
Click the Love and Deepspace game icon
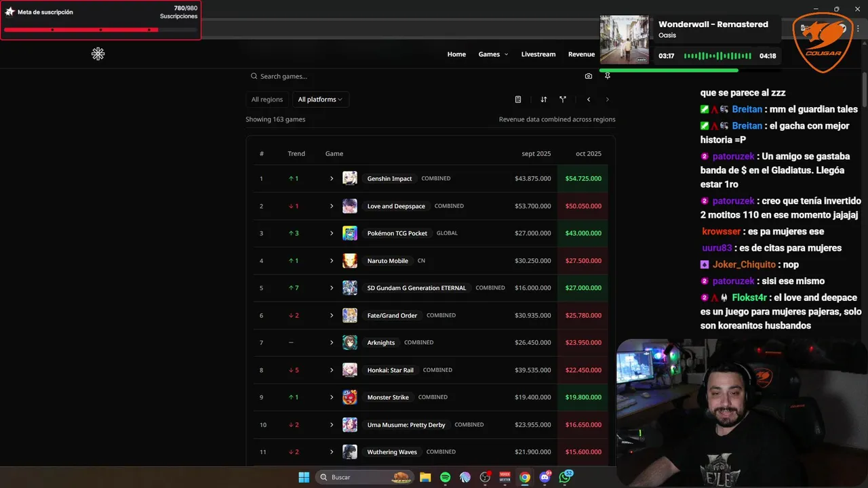click(350, 206)
